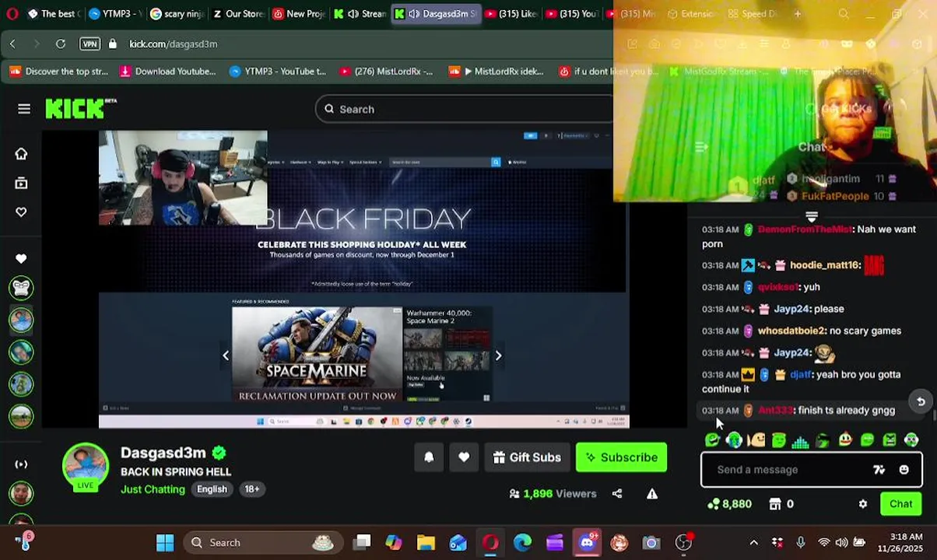Report the stream with warning icon
This screenshot has width=937, height=560.
coord(652,493)
